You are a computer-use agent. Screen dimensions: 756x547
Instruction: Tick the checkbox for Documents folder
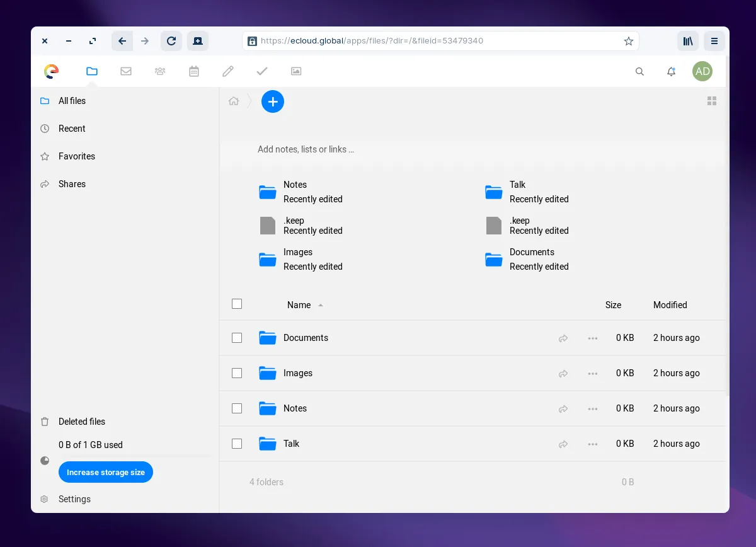(x=237, y=338)
